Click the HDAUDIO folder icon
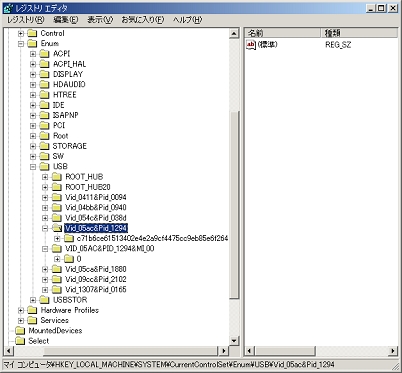Viewport: 402px width, 373px height. click(x=44, y=85)
